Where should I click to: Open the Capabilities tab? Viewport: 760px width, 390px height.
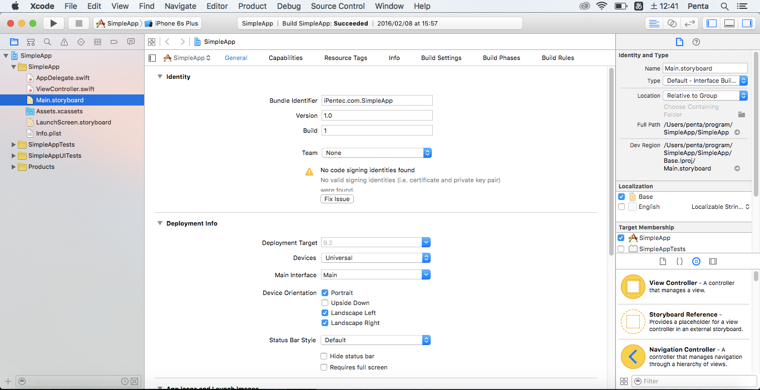[285, 58]
